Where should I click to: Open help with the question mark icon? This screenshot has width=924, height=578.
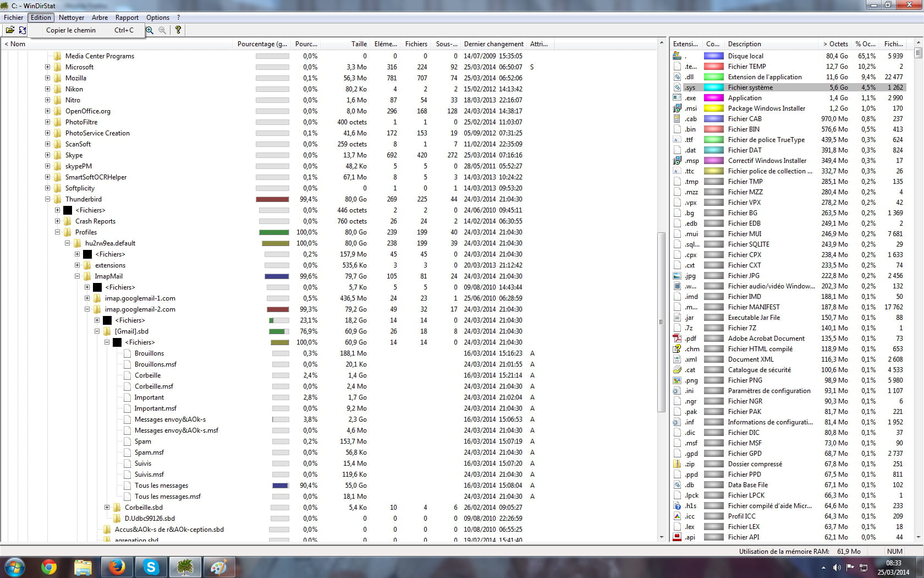[178, 30]
